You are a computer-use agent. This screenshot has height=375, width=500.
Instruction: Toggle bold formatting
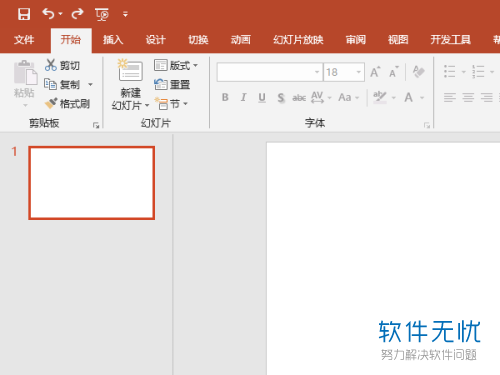click(225, 98)
